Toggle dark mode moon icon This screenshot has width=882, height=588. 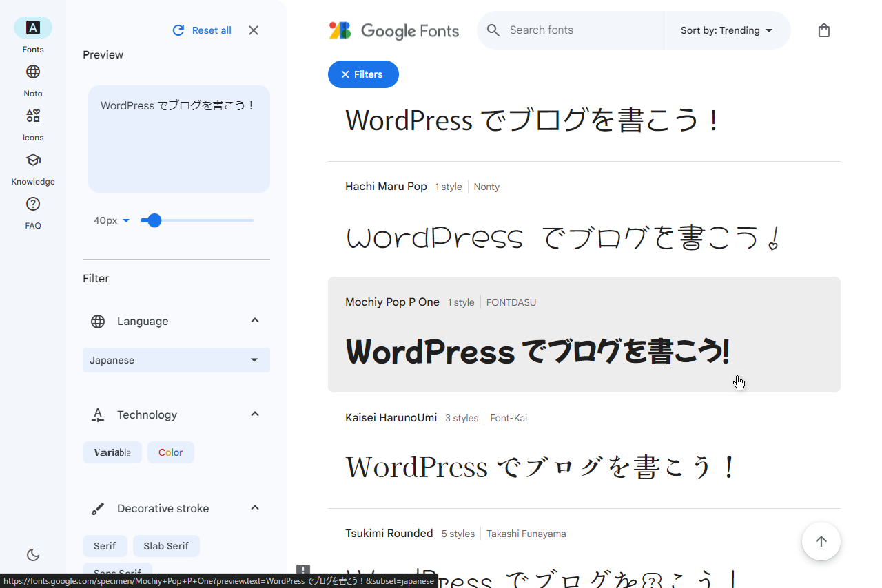pos(33,555)
